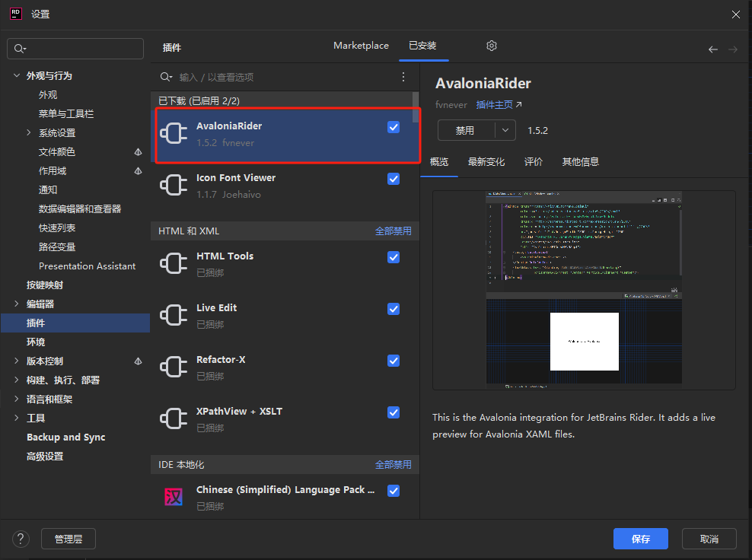This screenshot has height=560, width=752.
Task: Click the AvaloniaRider preview screenshot thumbnail
Action: pos(584,290)
